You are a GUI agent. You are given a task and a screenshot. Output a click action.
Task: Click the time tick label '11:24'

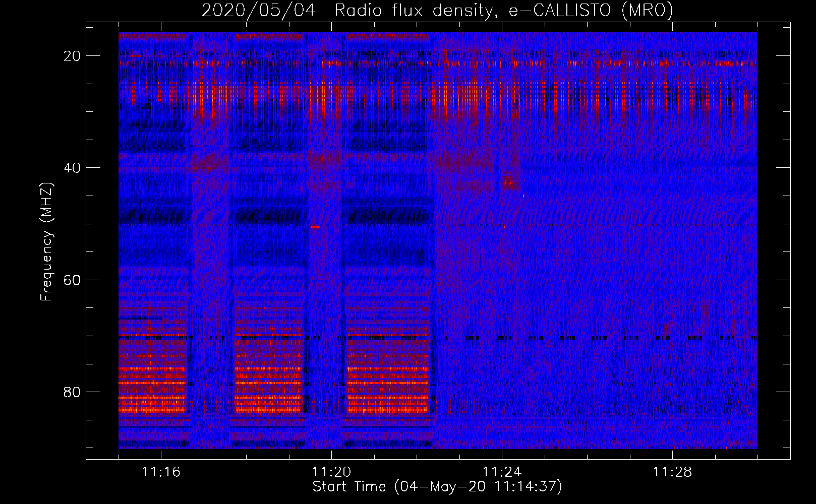click(502, 472)
